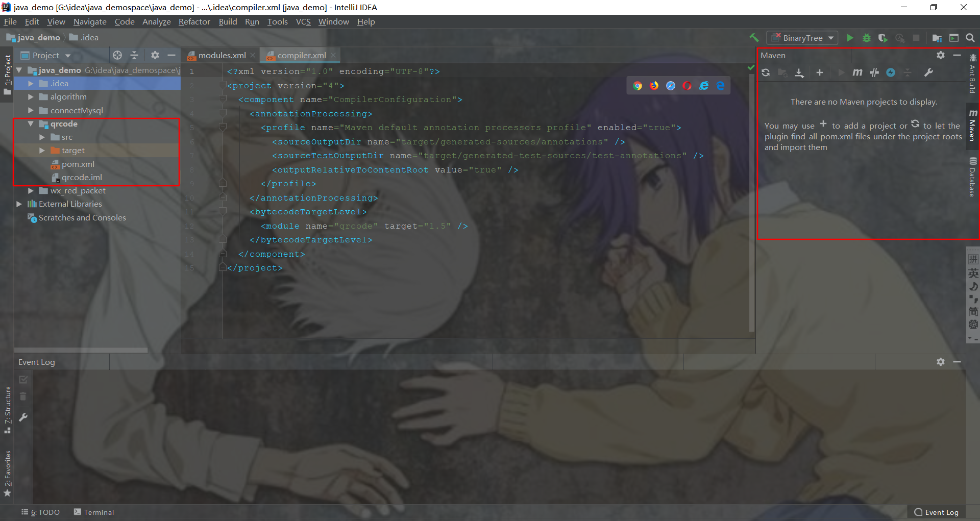Expand the connectMysql folder

point(31,110)
